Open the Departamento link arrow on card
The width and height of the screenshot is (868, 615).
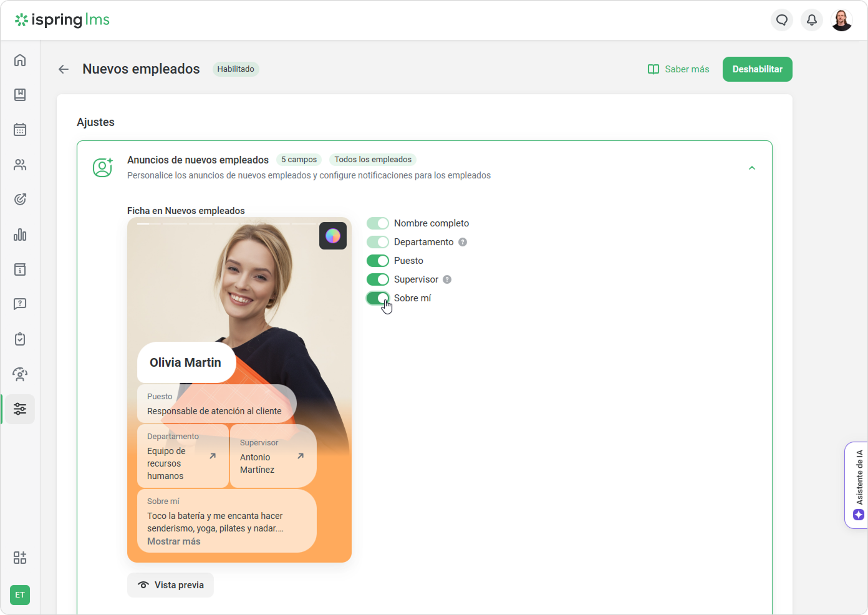tap(213, 456)
